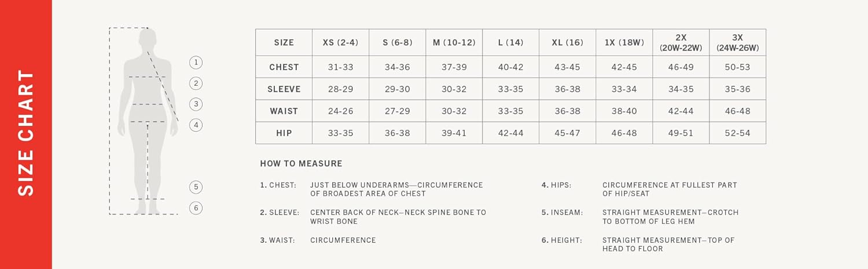Click the SLEEVE row label
This screenshot has width=868, height=269.
284,89
